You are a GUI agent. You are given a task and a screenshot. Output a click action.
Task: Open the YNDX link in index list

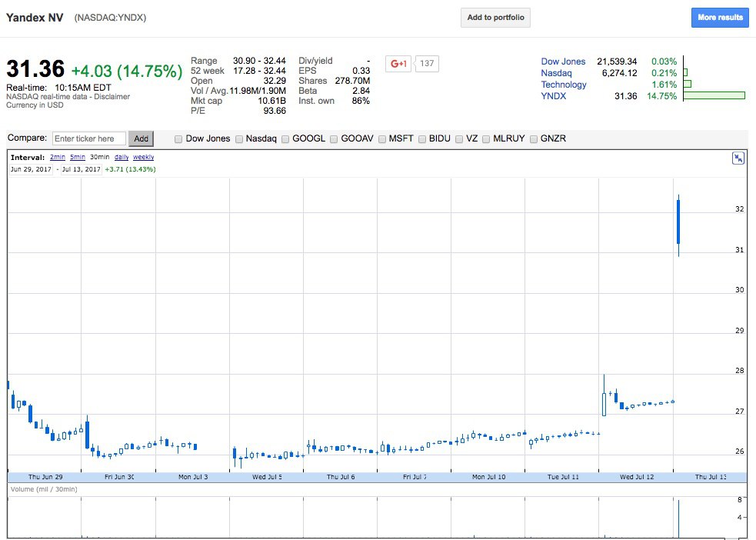pyautogui.click(x=554, y=96)
